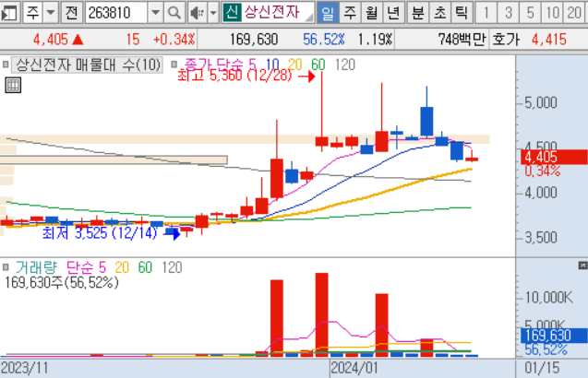
Task: Click the grid table icon below legend
Action: click(x=13, y=85)
